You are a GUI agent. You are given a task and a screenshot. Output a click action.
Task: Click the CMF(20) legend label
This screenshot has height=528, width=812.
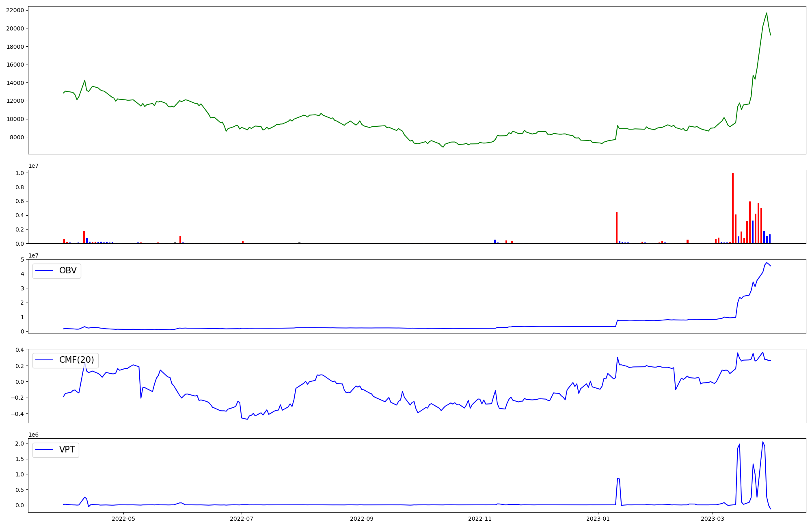coord(76,360)
